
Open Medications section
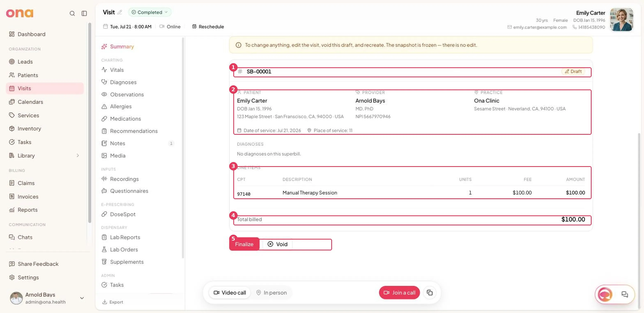(x=121, y=119)
